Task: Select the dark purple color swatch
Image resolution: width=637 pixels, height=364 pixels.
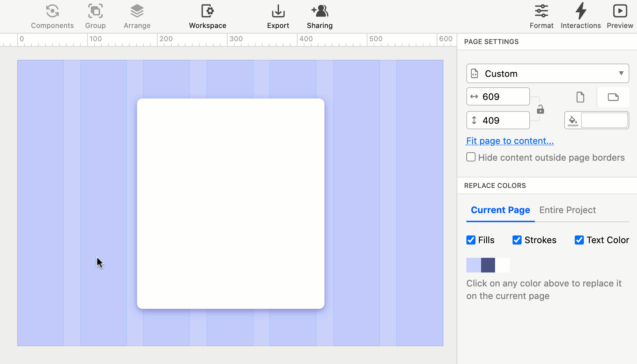Action: [x=488, y=265]
